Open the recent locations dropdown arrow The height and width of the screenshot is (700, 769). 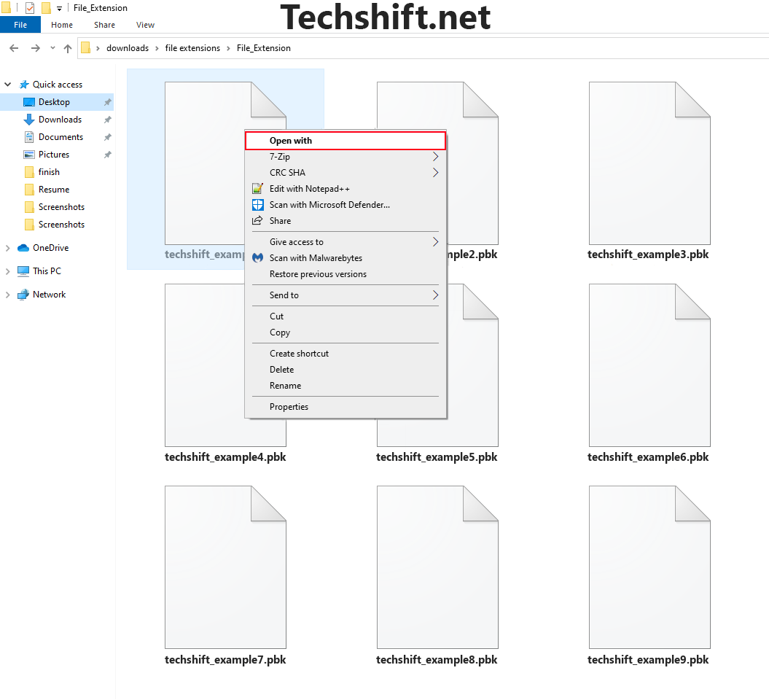coord(52,48)
